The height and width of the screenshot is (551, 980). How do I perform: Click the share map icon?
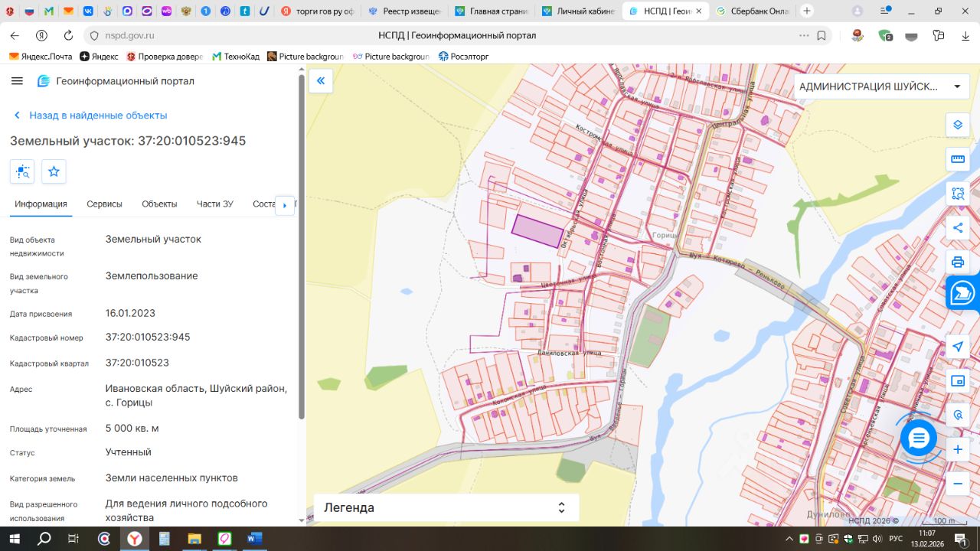click(x=957, y=227)
